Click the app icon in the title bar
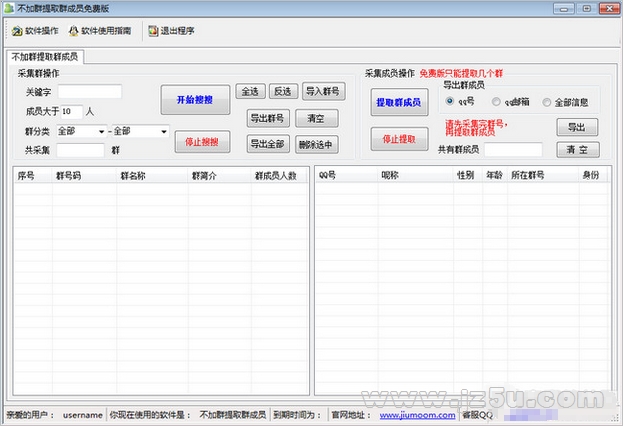The width and height of the screenshot is (623, 426). click(8, 7)
